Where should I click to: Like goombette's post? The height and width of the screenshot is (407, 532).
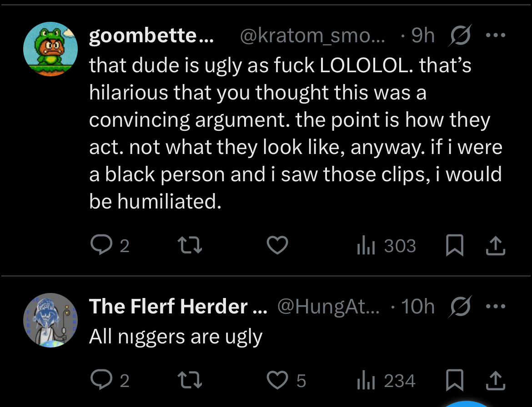tap(277, 246)
